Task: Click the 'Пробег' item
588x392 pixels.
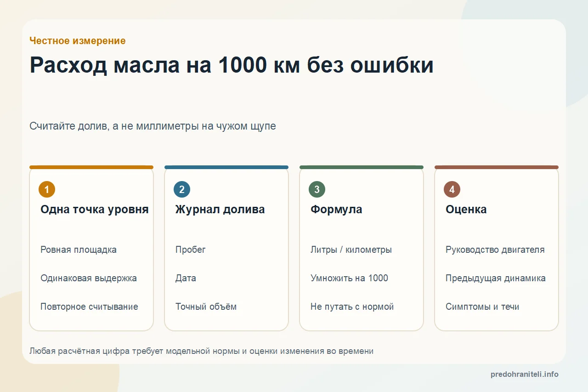Action: tap(191, 250)
